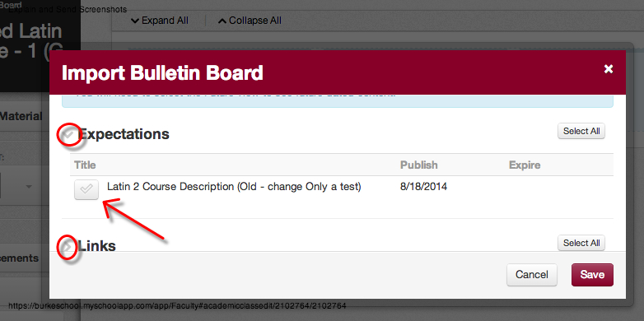
Task: Select the Publish column header
Action: (419, 165)
